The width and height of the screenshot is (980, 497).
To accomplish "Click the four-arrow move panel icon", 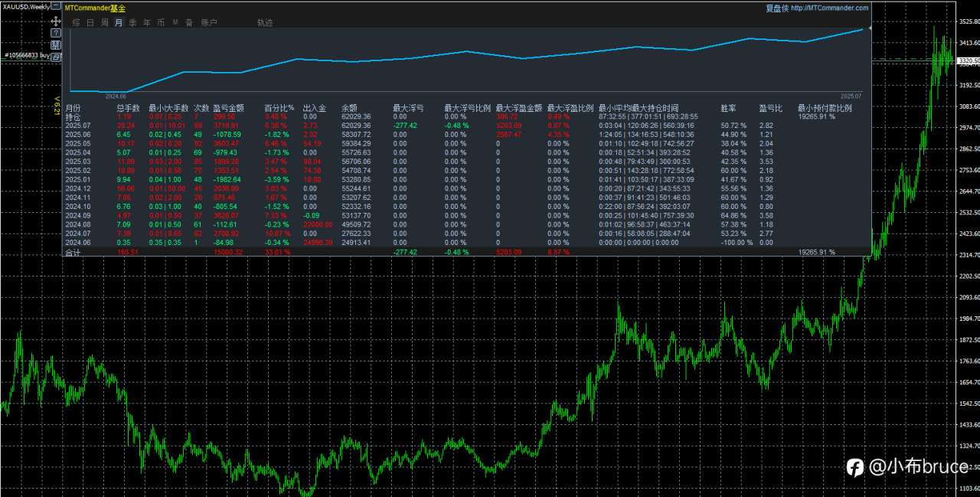I will 56,21.
